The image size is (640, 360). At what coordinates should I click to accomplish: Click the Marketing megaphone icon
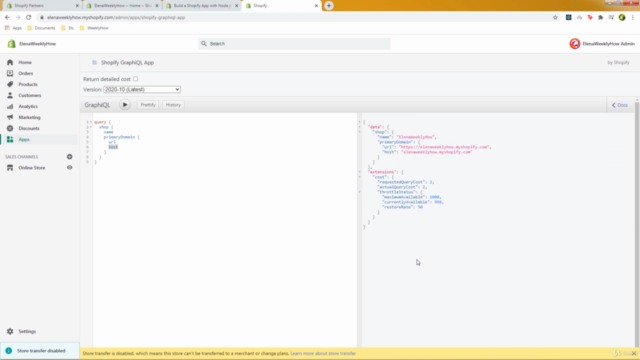pos(10,118)
